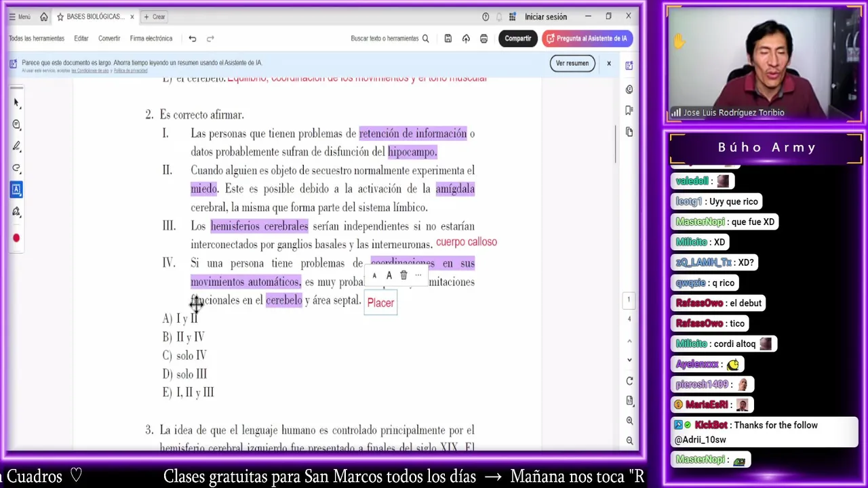Click answer option C) solo IV
The height and width of the screenshot is (488, 868).
(184, 355)
